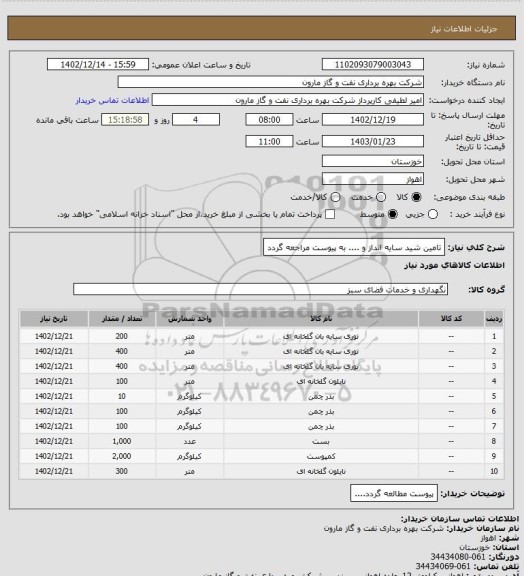This screenshot has height=576, width=524.
Task: Choose the جزیی purchase type radio
Action: coord(433,214)
